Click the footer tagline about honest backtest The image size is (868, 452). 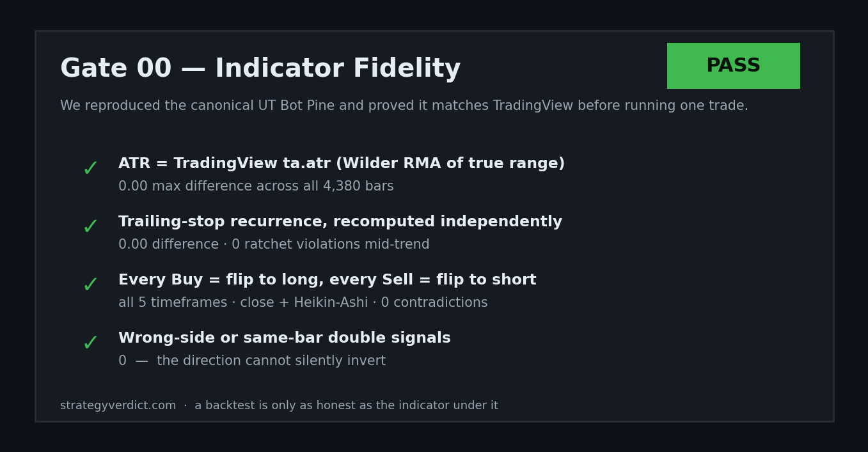pos(346,406)
